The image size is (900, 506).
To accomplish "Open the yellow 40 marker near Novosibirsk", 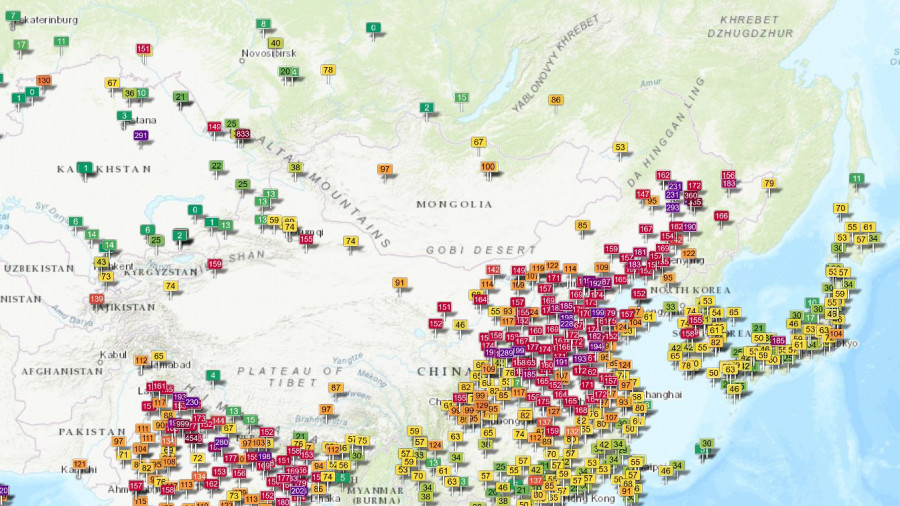I will tap(275, 43).
